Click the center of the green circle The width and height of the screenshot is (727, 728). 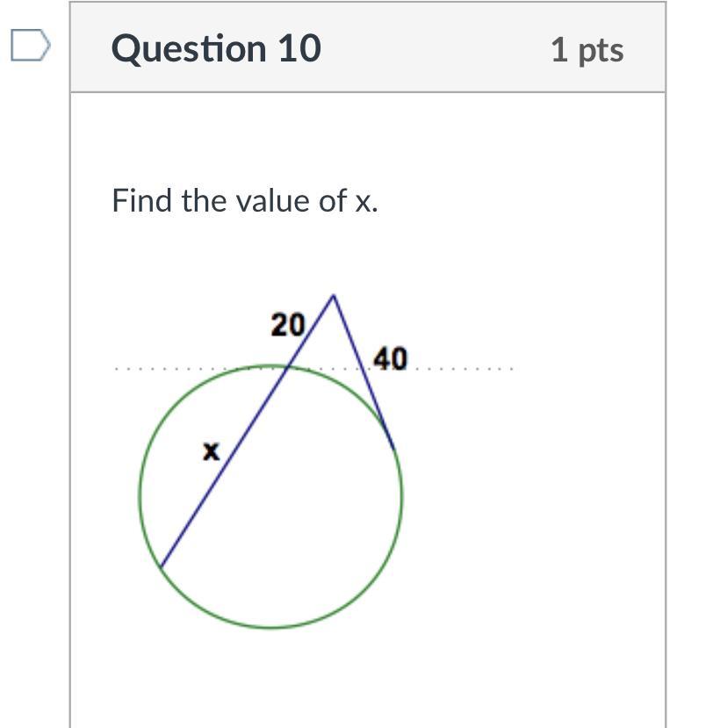click(x=271, y=496)
